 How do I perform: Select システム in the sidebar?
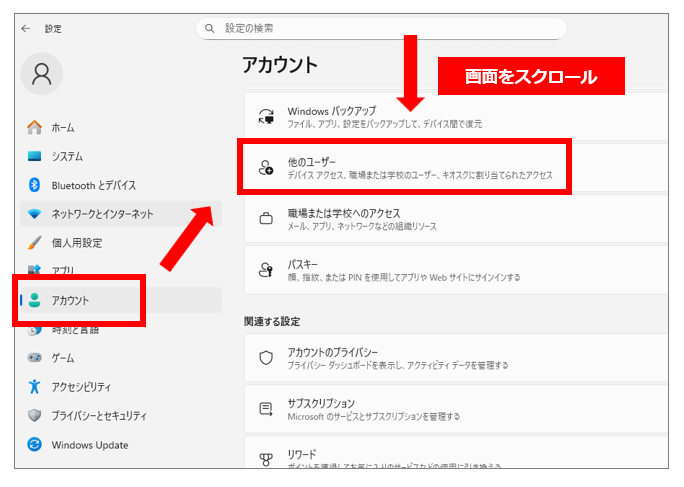[121, 156]
